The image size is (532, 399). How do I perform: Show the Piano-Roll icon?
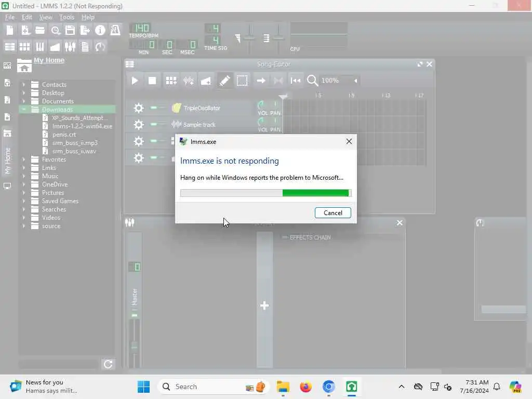tap(40, 46)
